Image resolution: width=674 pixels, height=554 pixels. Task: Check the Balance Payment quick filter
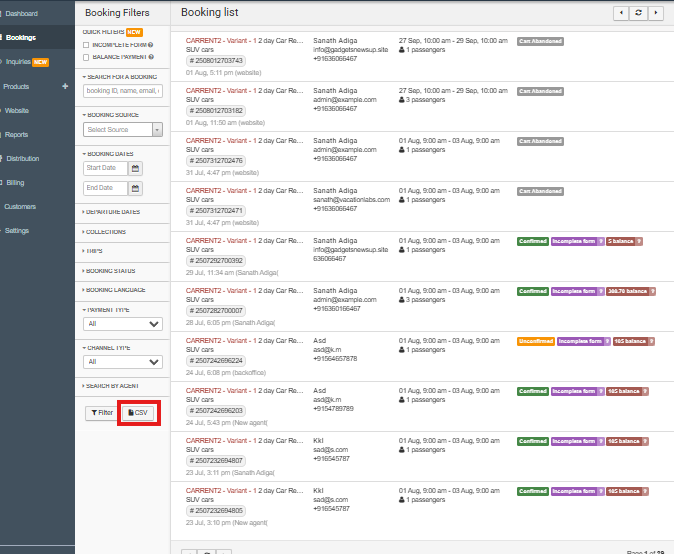click(x=86, y=57)
